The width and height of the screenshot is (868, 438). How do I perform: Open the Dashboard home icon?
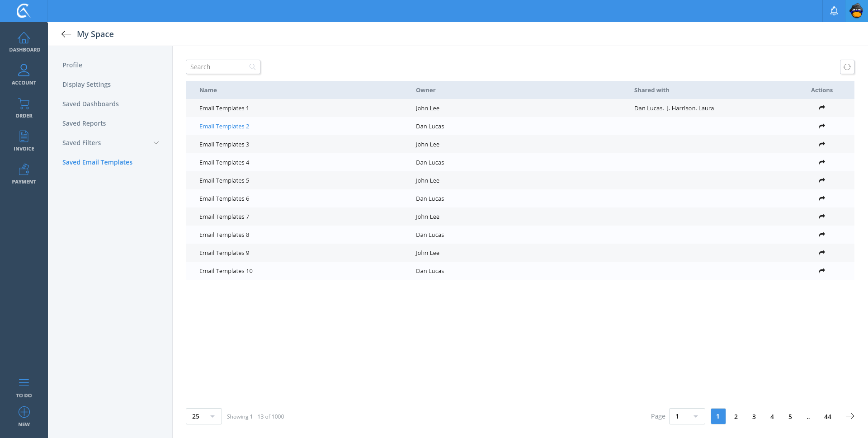point(24,38)
